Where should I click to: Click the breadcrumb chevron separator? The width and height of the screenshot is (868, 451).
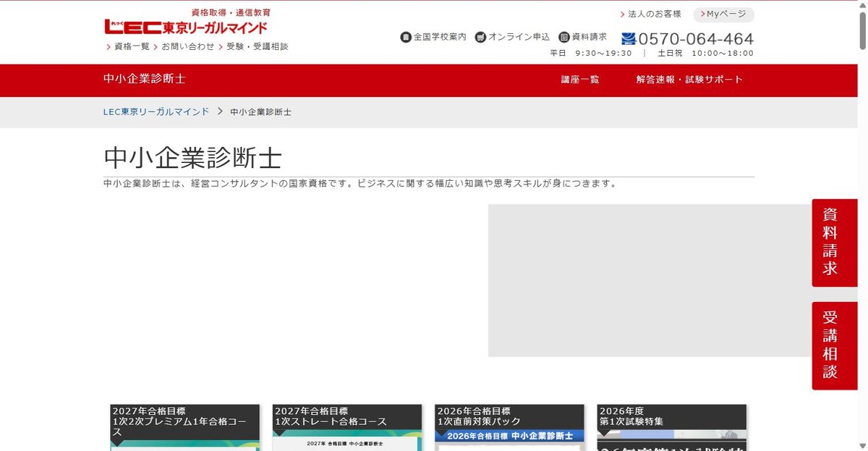point(219,111)
